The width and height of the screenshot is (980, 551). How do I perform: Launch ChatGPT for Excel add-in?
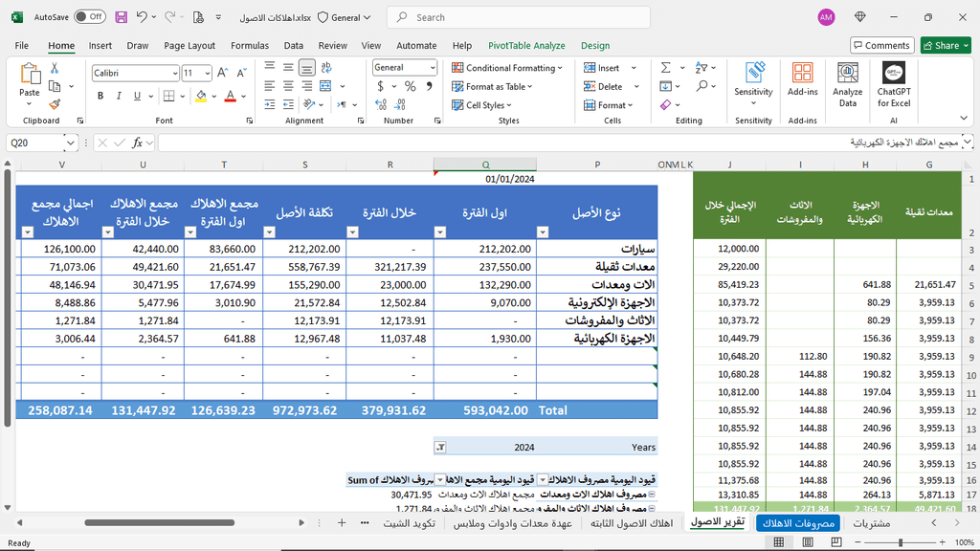pos(894,85)
